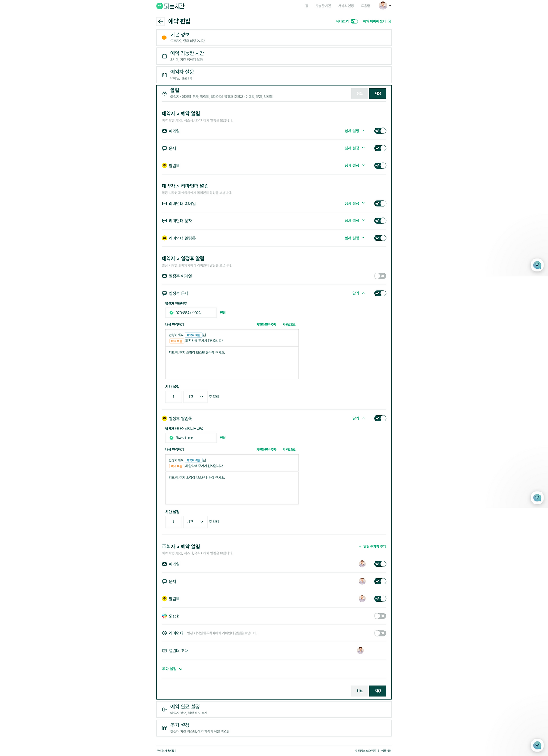The width and height of the screenshot is (548, 756).
Task: Open 도움말 in top navigation
Action: pos(366,6)
